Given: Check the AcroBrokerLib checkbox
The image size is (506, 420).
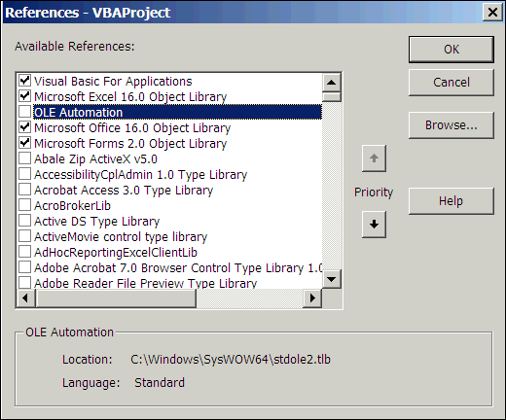Looking at the screenshot, I should tap(25, 205).
